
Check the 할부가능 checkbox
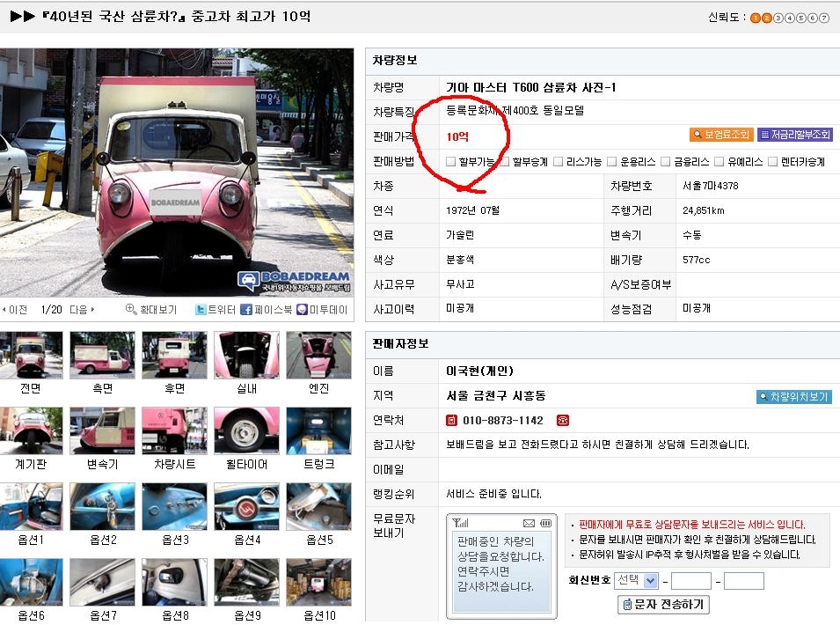coord(451,162)
